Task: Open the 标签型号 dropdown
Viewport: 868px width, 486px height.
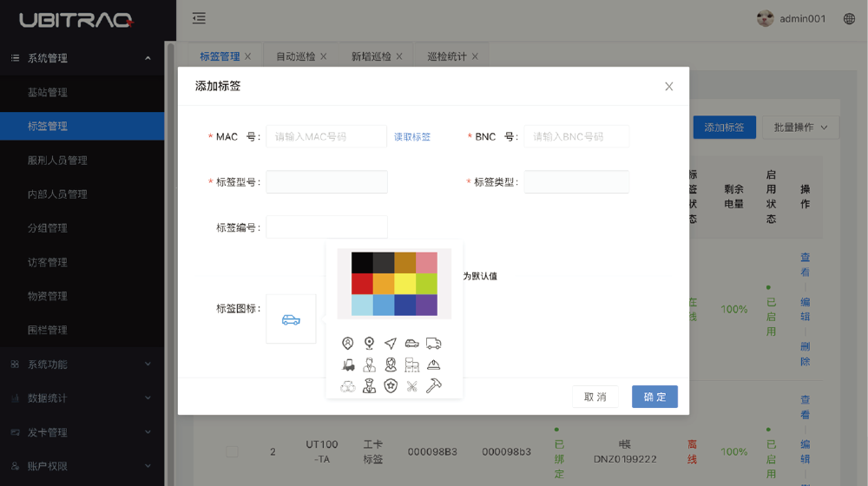Action: tap(326, 182)
